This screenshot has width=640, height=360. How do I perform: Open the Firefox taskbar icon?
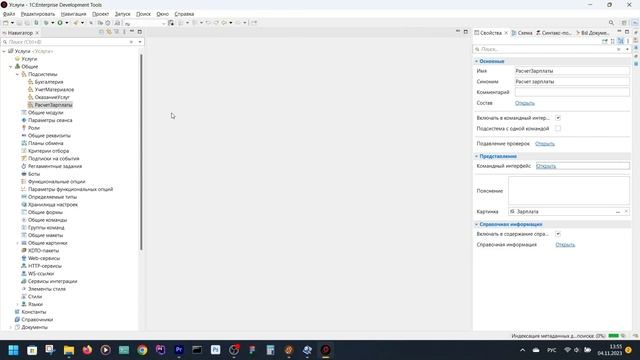[x=87, y=350]
